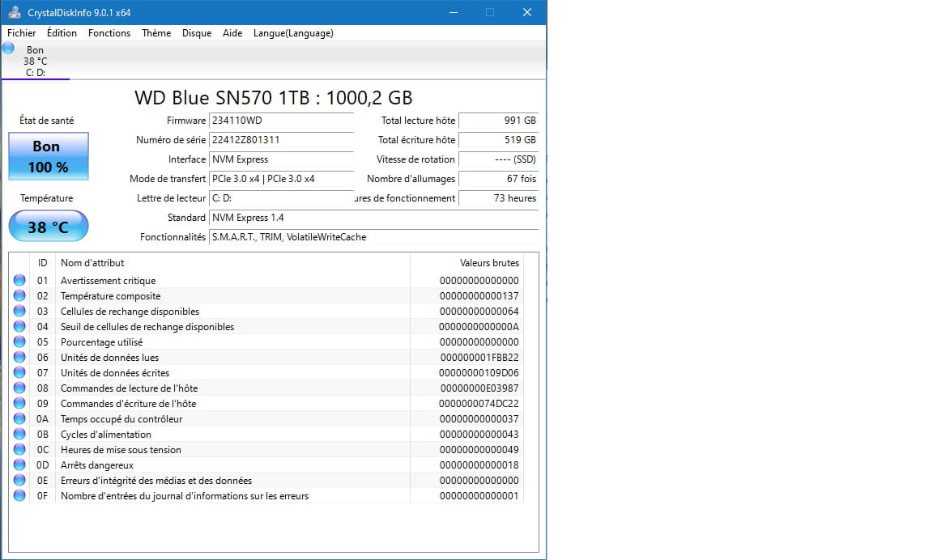Minimize the CrystalDiskInfo window
933x560 pixels.
[454, 12]
